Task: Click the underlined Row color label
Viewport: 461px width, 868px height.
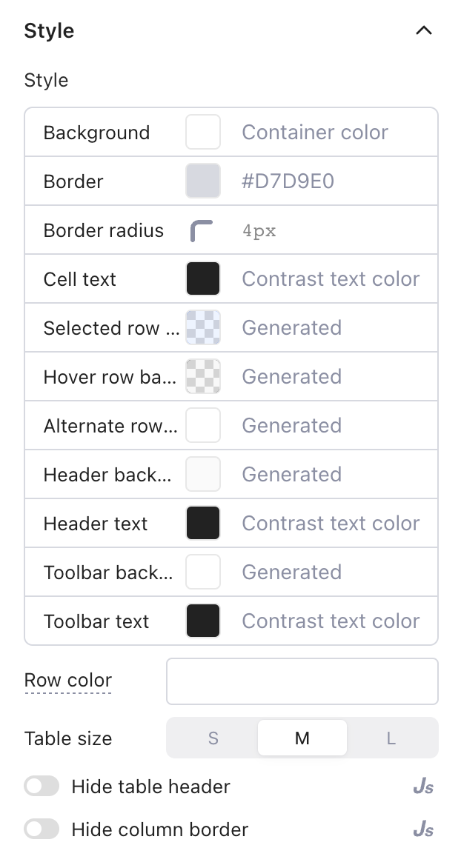Action: pyautogui.click(x=67, y=681)
